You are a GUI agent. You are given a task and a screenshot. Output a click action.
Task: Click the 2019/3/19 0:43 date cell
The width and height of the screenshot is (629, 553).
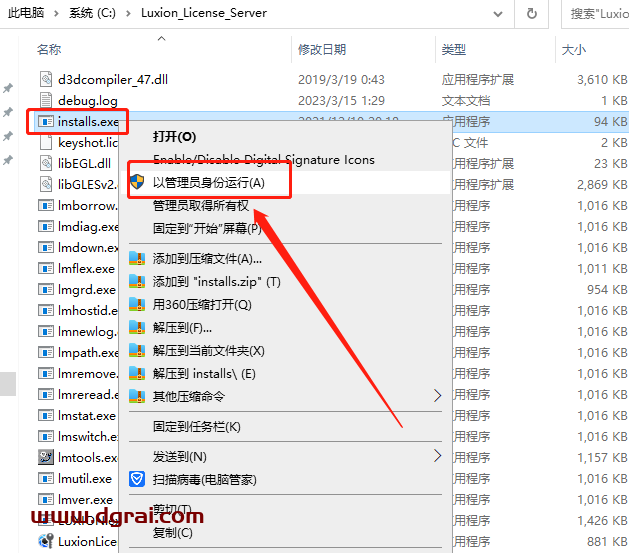coord(341,79)
